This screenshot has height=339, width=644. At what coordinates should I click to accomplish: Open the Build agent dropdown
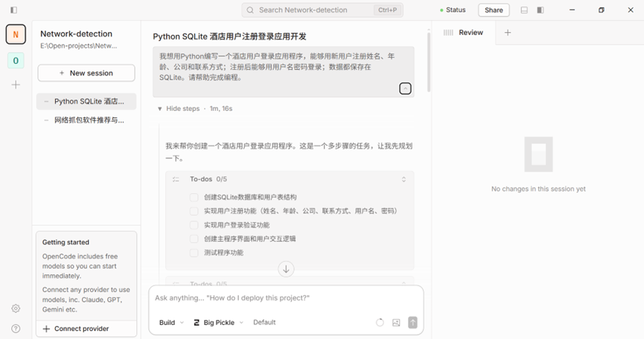(171, 323)
